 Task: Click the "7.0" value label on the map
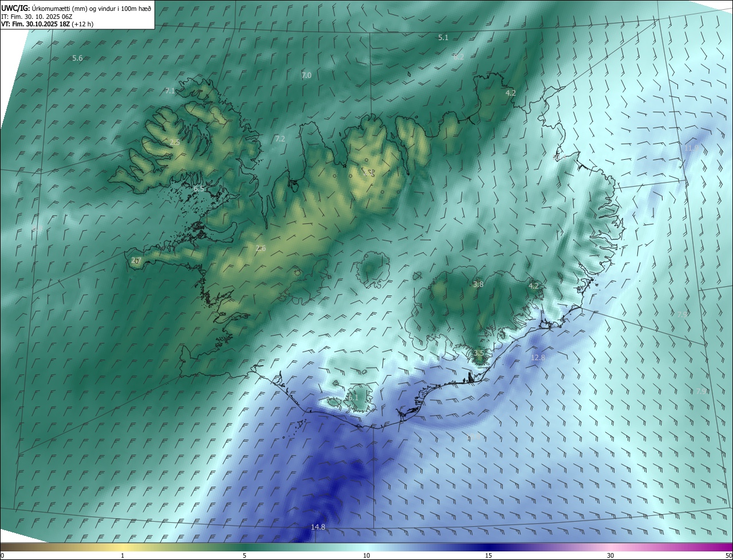pyautogui.click(x=306, y=76)
